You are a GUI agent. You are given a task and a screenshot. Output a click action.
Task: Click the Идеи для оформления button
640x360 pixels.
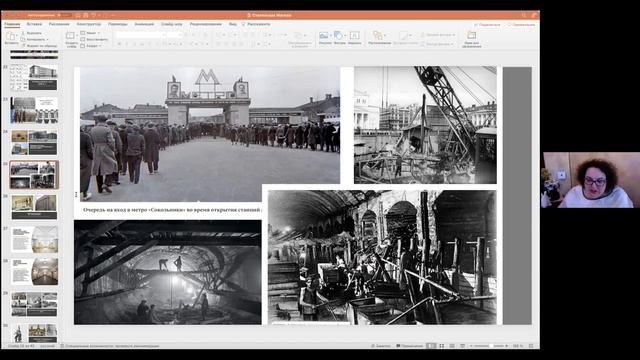(x=471, y=39)
